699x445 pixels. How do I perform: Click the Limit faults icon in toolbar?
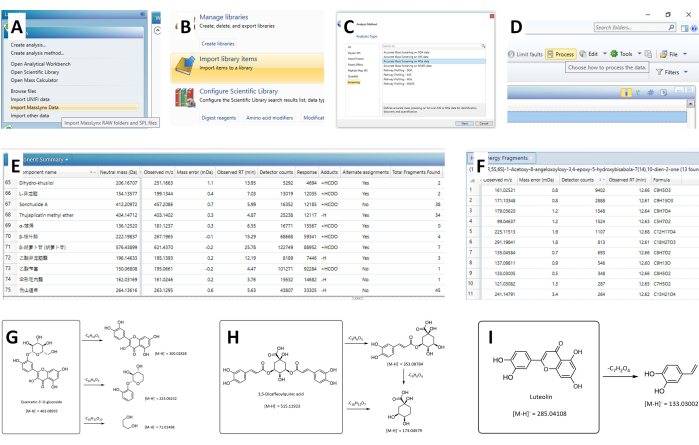(511, 54)
